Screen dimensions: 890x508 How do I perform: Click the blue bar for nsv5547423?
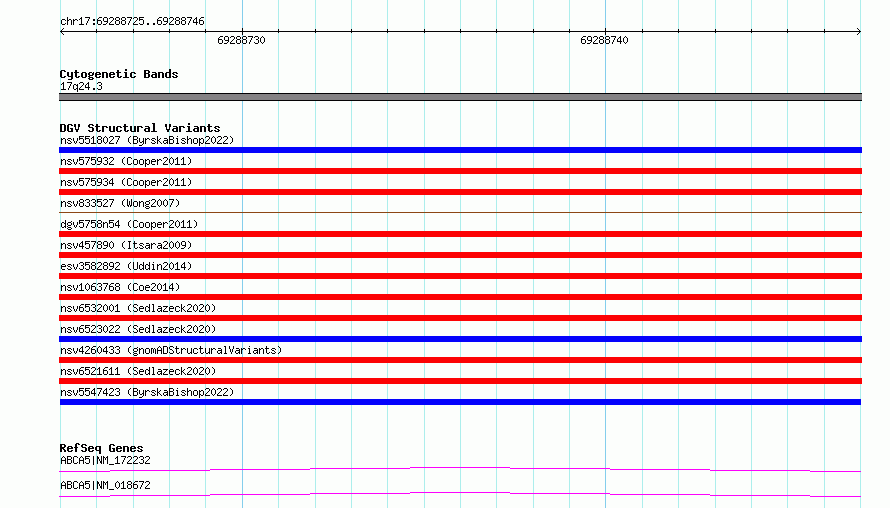pos(460,402)
